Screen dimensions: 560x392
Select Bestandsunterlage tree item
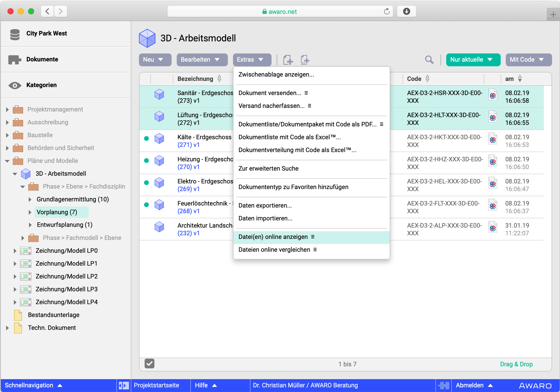53,315
